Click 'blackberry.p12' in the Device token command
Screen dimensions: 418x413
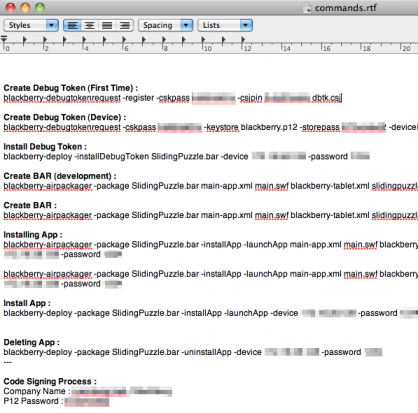[x=269, y=127]
